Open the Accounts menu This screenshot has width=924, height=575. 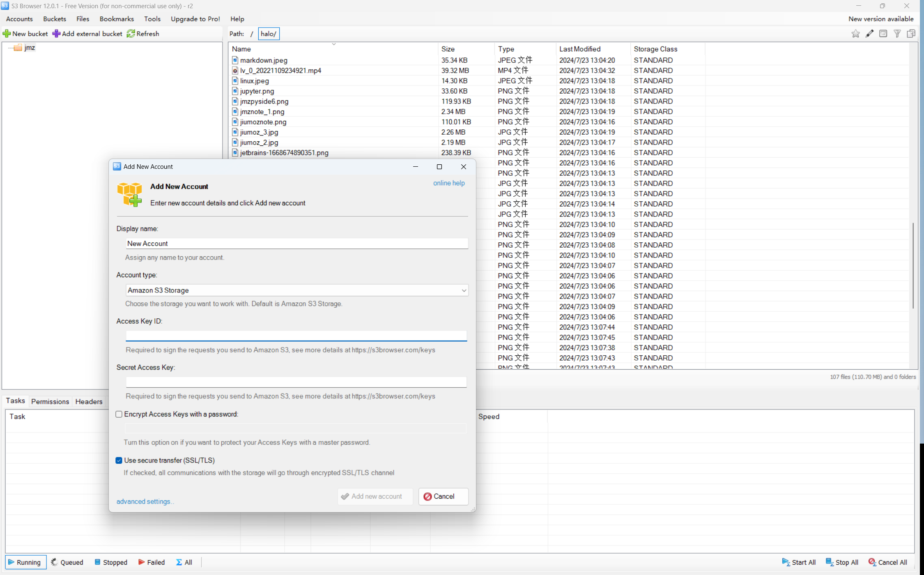(19, 19)
